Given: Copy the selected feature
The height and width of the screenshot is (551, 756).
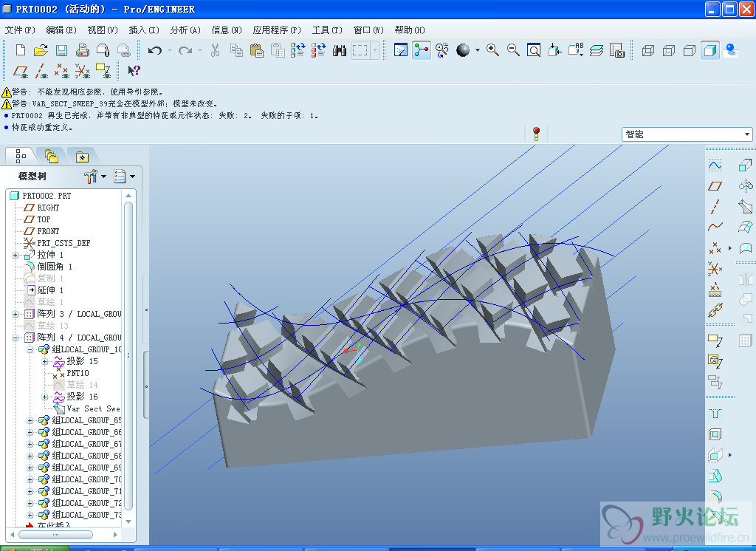Looking at the screenshot, I should pyautogui.click(x=236, y=50).
